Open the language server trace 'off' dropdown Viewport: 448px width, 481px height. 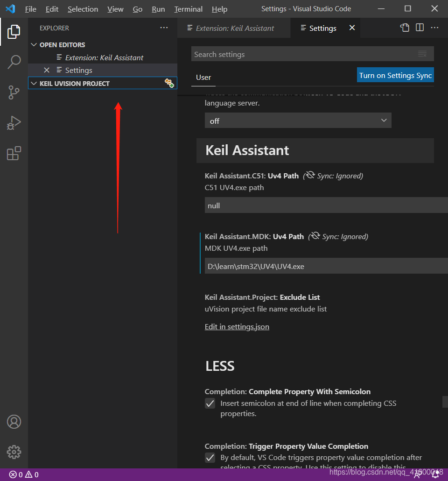[x=298, y=120]
